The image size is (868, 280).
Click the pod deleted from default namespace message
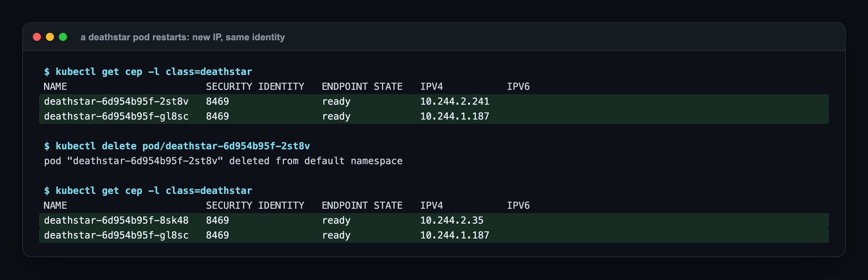pyautogui.click(x=223, y=161)
